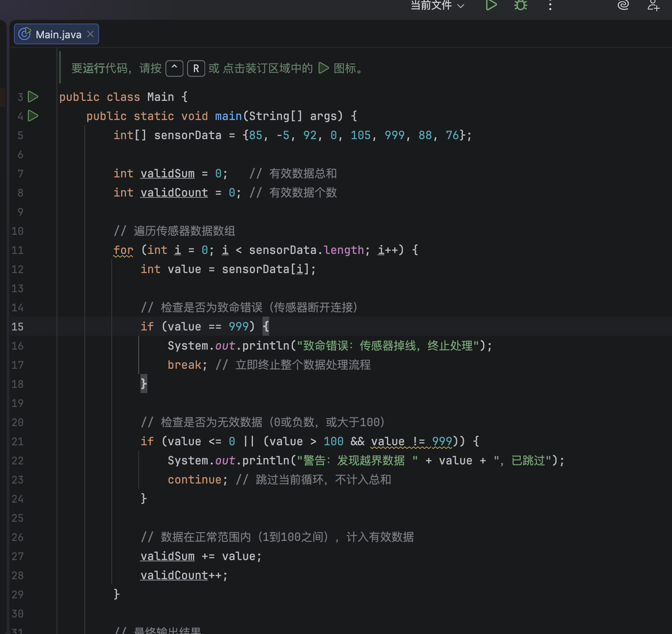Click the add user collaboration icon
The height and width of the screenshot is (634, 672).
tap(653, 5)
